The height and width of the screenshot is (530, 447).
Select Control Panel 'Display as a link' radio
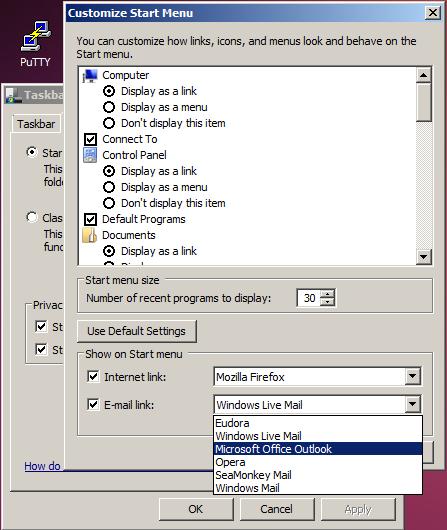pyautogui.click(x=109, y=171)
